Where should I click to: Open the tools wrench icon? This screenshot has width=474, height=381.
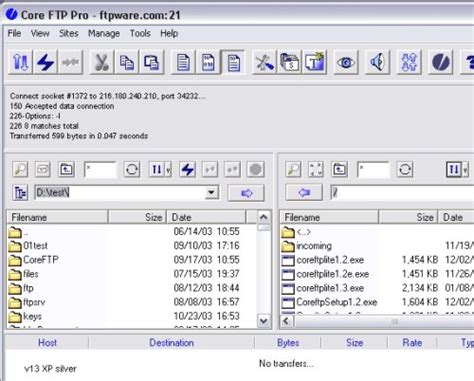click(264, 62)
